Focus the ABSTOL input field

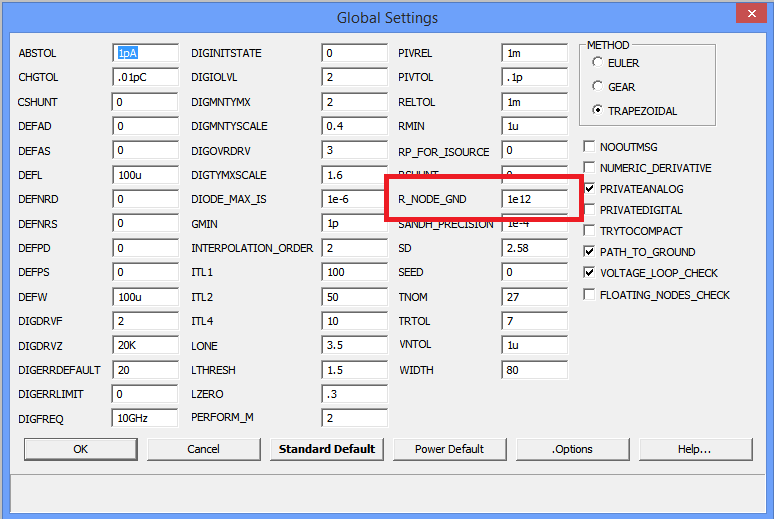pos(145,53)
